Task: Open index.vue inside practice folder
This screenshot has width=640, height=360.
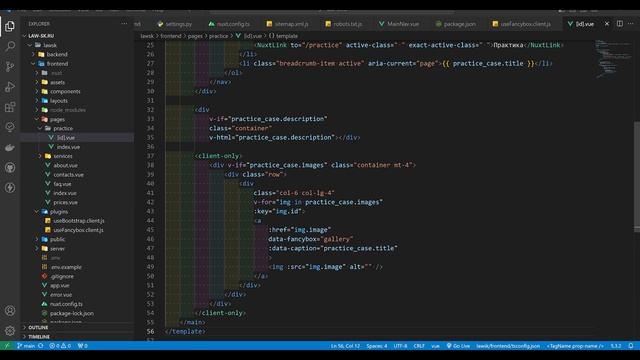Action: point(78,147)
